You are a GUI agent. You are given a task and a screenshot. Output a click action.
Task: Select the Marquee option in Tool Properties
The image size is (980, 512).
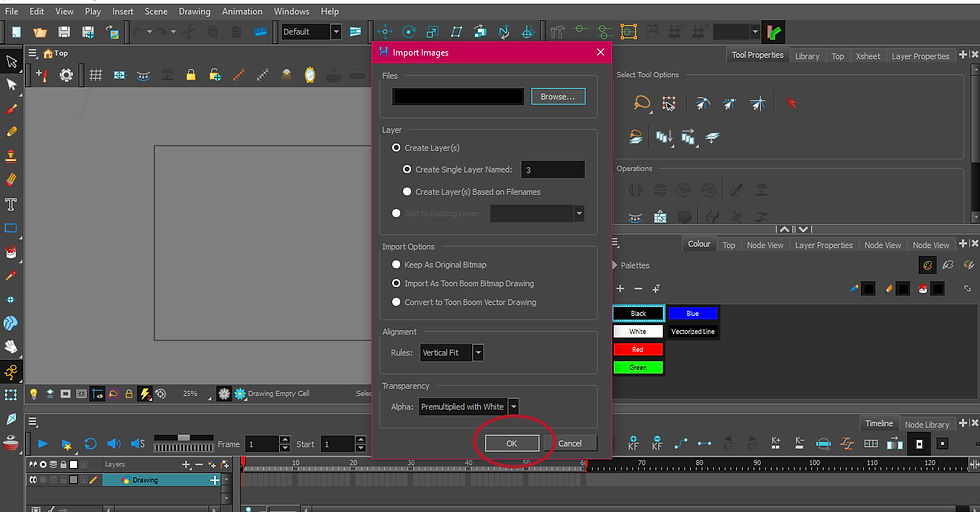tap(669, 103)
